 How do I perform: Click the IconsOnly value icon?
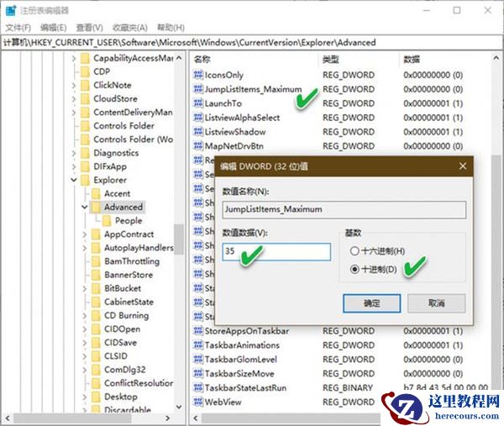coord(198,75)
